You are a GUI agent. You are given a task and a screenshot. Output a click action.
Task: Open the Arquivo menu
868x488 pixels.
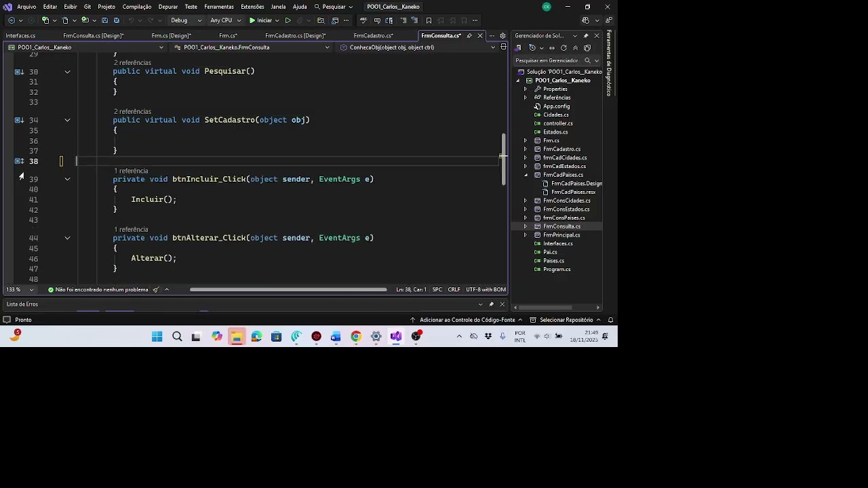tap(26, 7)
